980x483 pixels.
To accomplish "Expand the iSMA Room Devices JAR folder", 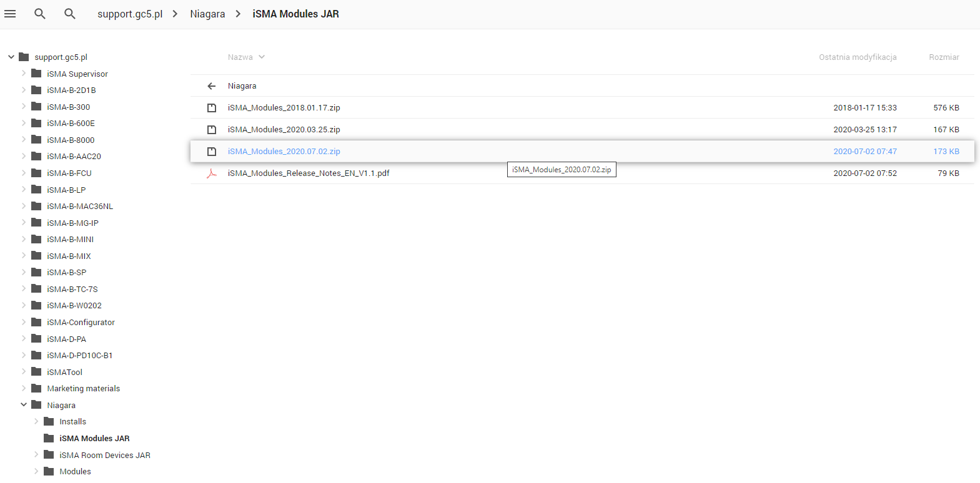I will (36, 455).
